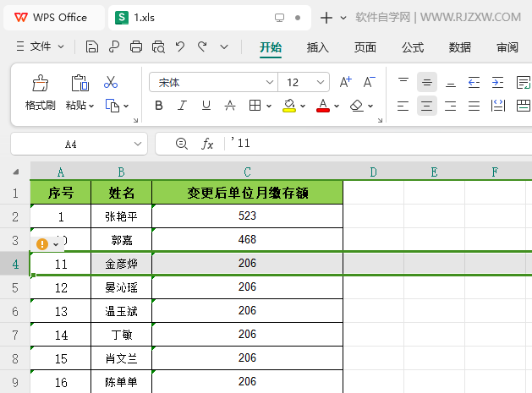The height and width of the screenshot is (393, 532).
Task: Switch to the 审阅 tab
Action: click(507, 47)
